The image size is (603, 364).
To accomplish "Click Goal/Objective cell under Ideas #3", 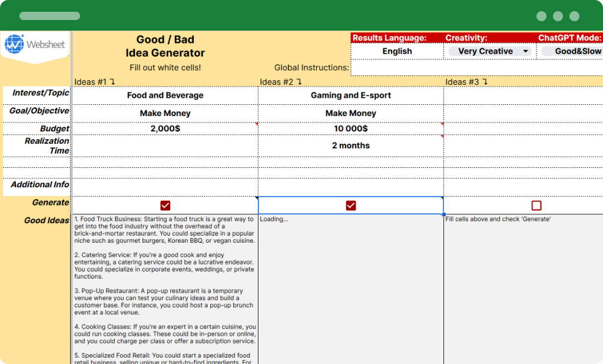I will click(x=524, y=114).
